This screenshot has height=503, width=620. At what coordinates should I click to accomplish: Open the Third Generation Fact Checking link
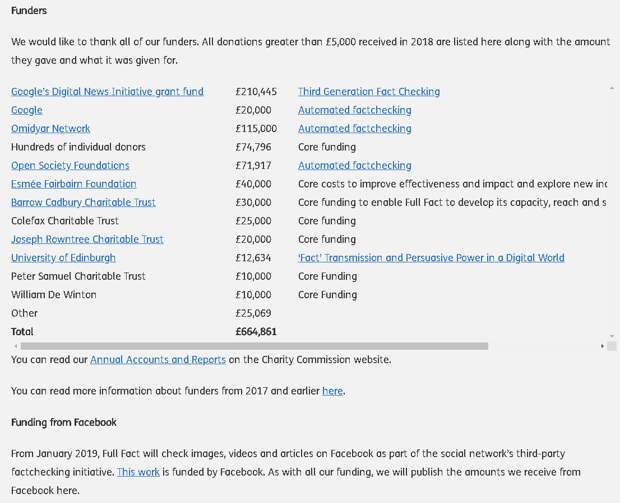[x=369, y=92]
